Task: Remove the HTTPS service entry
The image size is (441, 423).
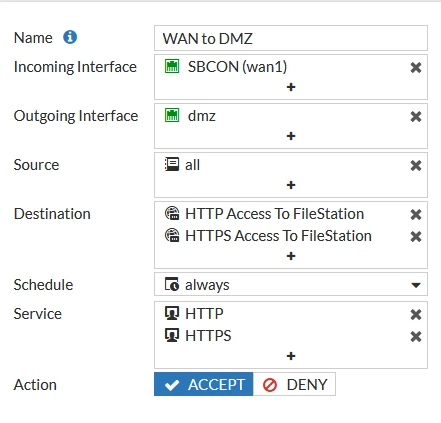Action: [x=416, y=336]
